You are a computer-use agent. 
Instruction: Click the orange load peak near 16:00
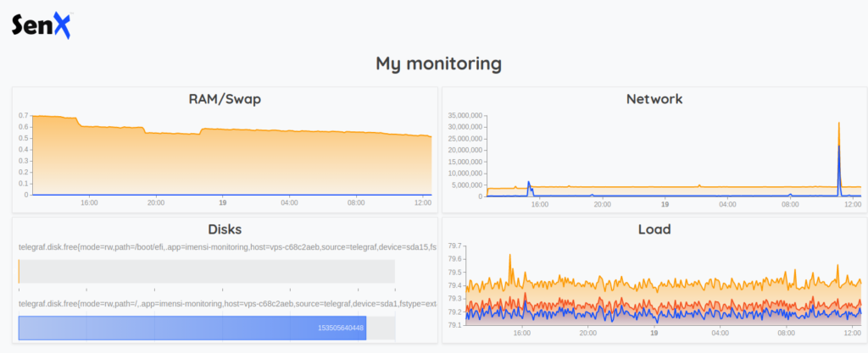tap(510, 256)
